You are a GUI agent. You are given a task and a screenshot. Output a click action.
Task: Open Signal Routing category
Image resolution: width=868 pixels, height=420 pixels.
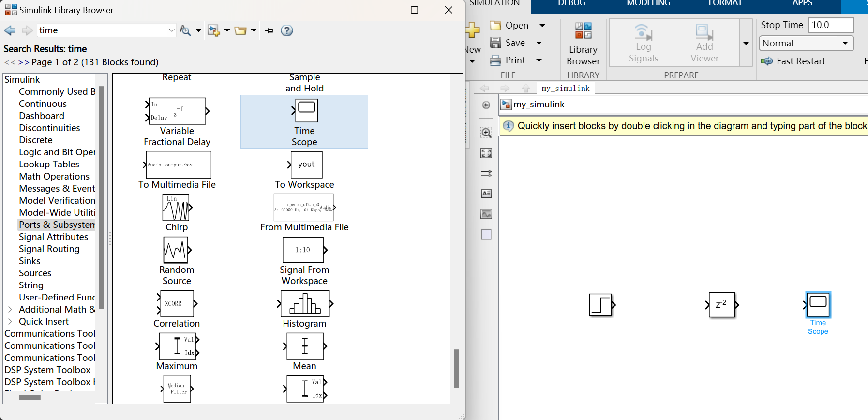point(49,249)
